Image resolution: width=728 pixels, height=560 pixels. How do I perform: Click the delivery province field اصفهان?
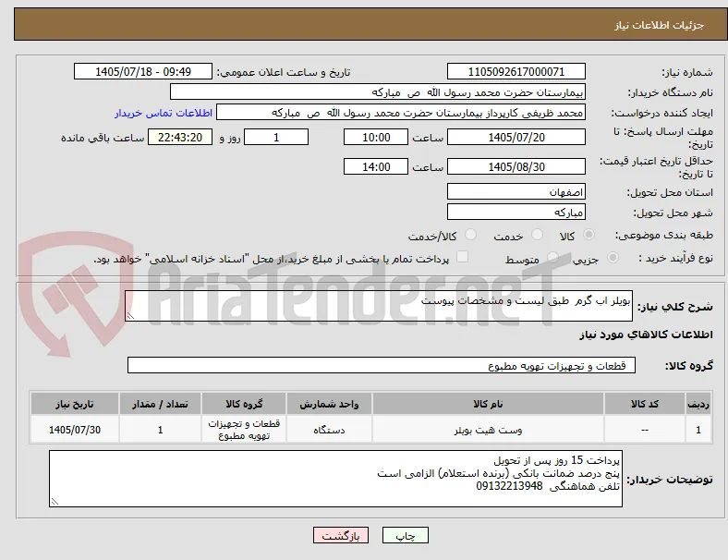516,192
